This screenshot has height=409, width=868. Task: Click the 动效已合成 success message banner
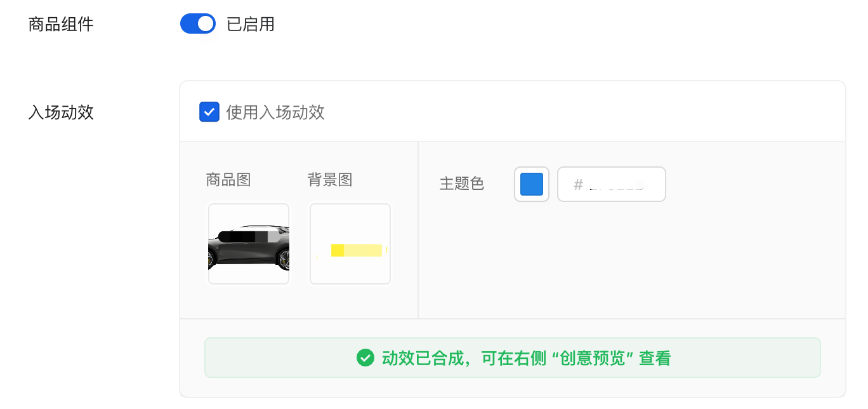point(513,358)
